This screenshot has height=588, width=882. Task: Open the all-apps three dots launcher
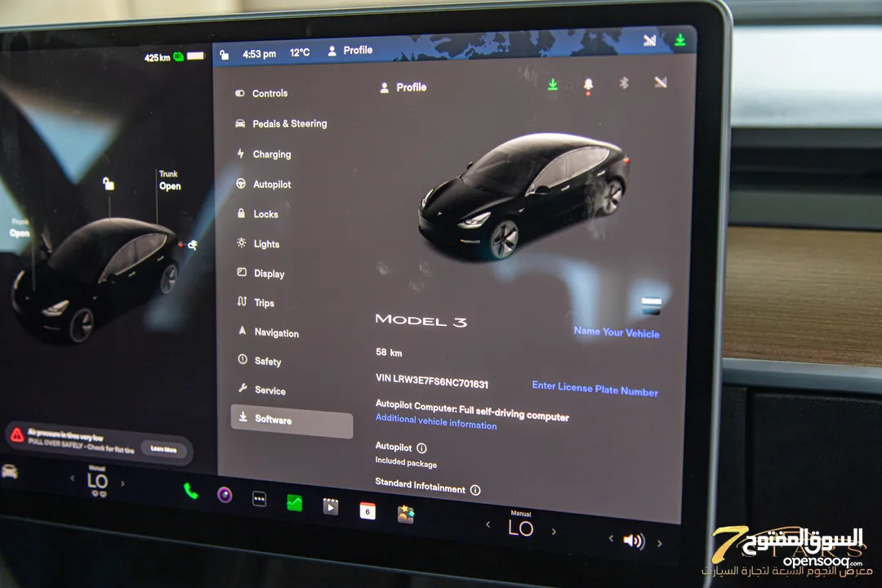click(260, 499)
